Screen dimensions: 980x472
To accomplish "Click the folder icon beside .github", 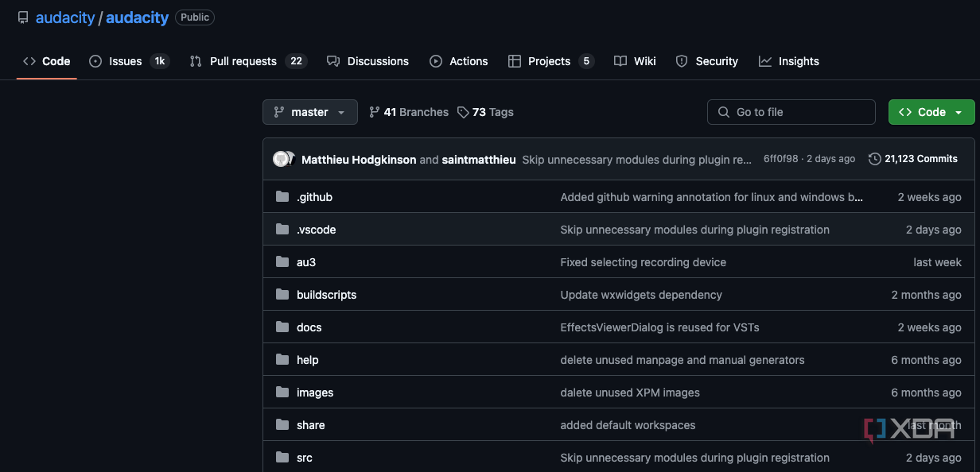I will [282, 197].
